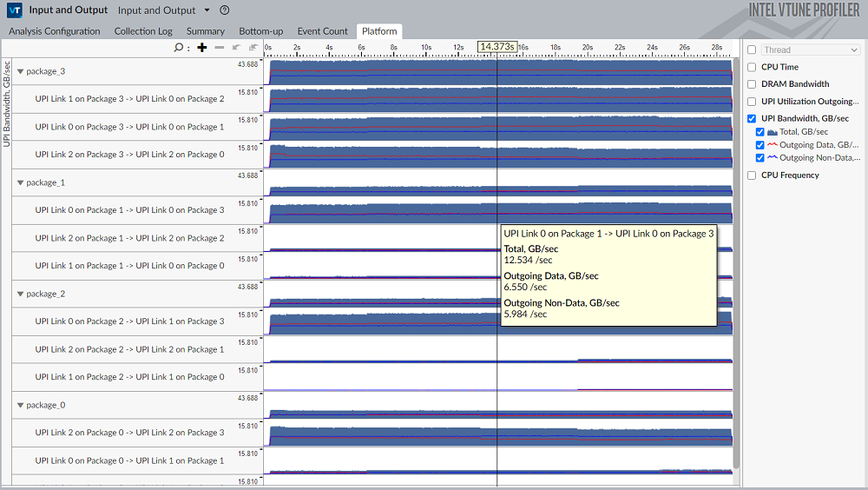Enable the CPU Time checkbox

752,67
